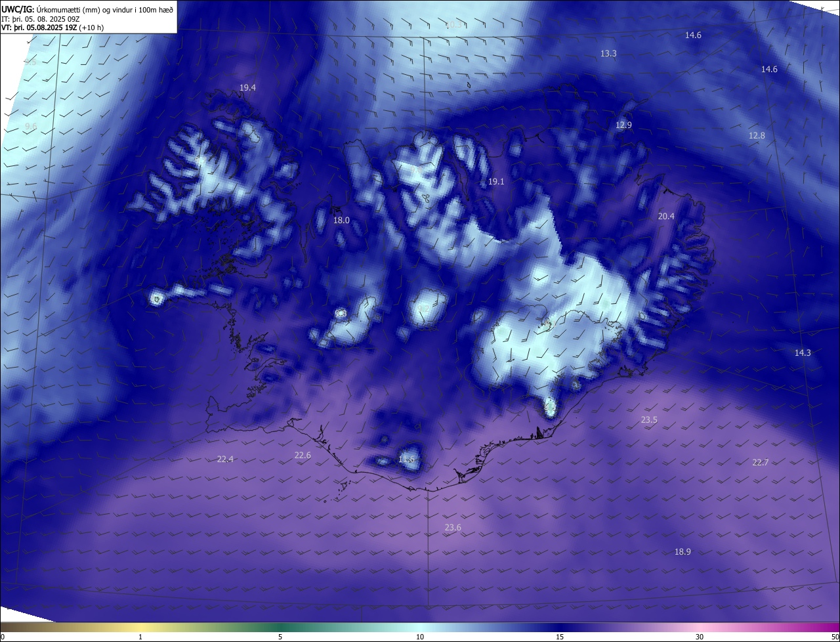
Task: Click the 18.0 value label
Action: click(341, 221)
